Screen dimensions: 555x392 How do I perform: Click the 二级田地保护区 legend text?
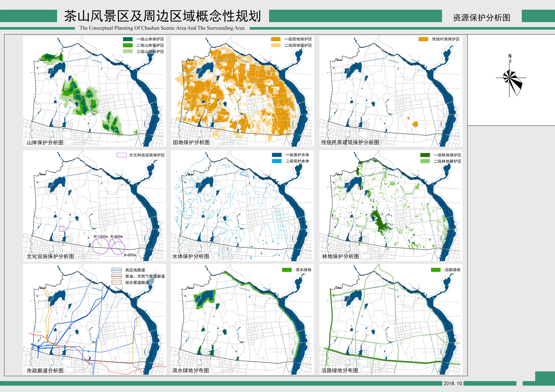[298, 45]
